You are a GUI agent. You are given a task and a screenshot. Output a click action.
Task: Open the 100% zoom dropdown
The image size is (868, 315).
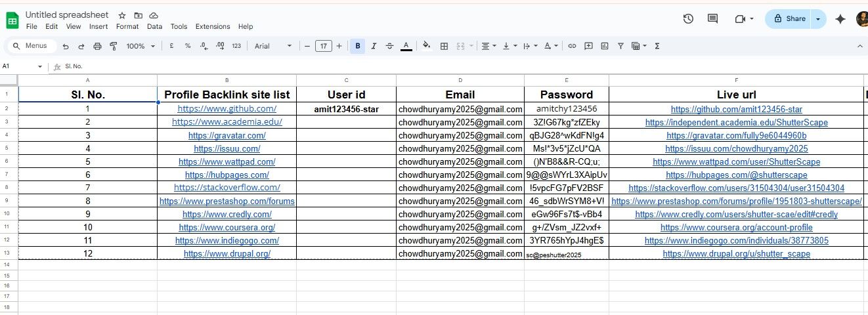[x=141, y=46]
